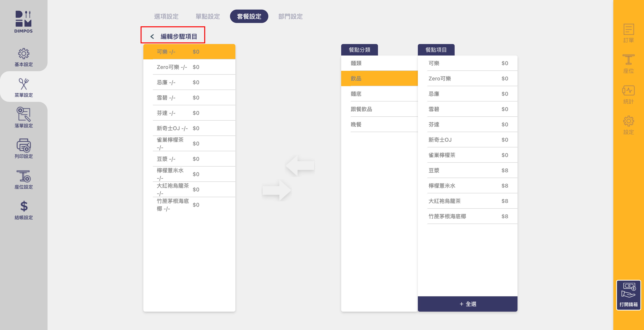
Task: Go back using 編輯步驟項目 chevron
Action: pyautogui.click(x=152, y=37)
